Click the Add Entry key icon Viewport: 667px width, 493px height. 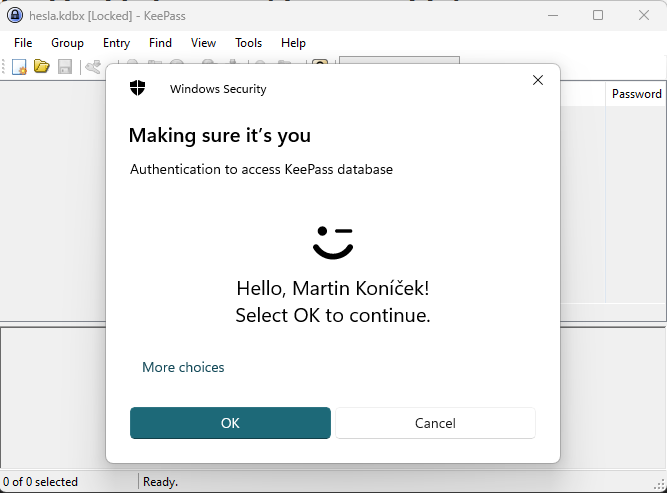coord(93,67)
